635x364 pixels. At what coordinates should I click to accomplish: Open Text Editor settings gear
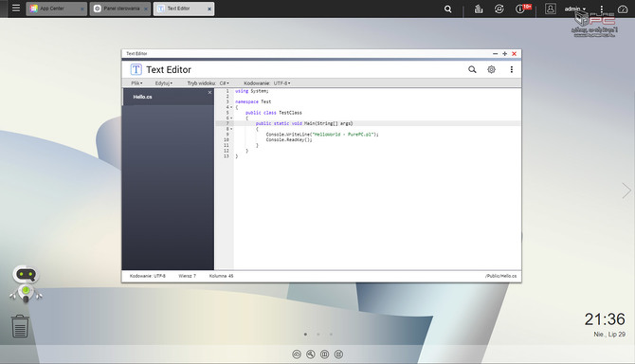click(x=491, y=69)
